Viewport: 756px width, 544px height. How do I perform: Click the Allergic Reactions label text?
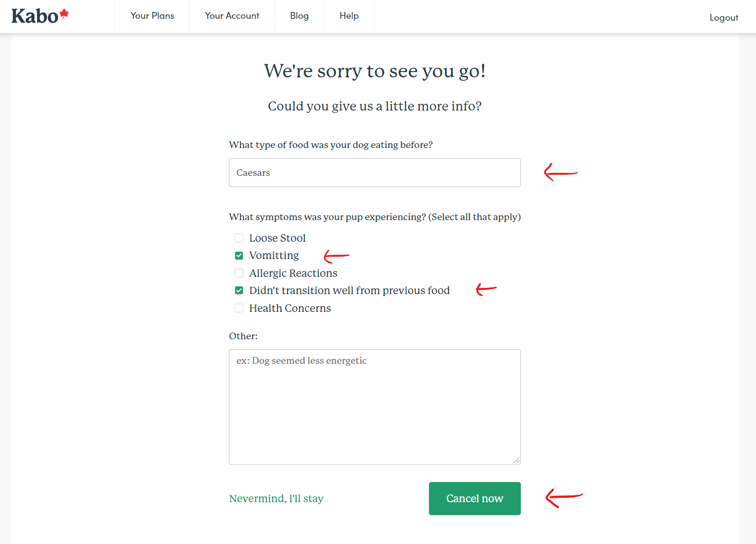293,273
